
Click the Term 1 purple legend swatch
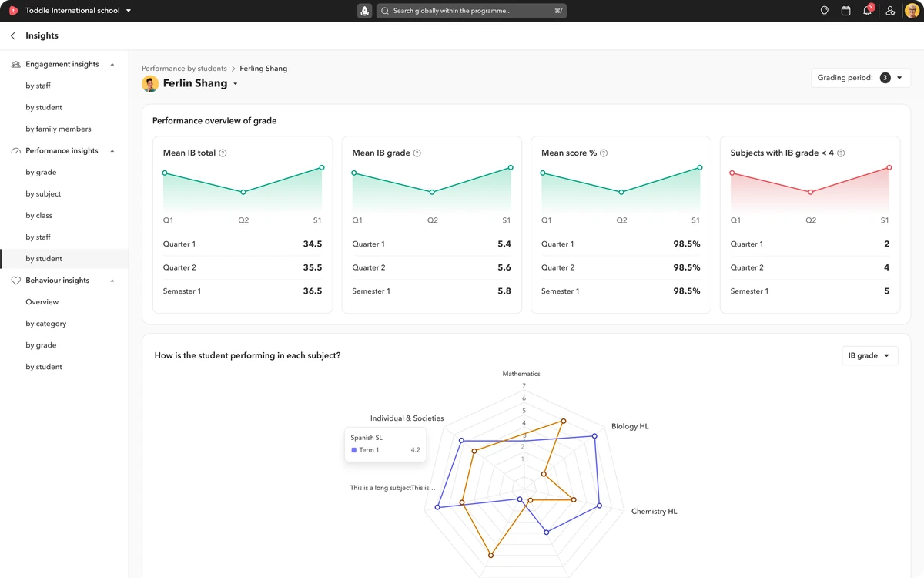click(x=354, y=450)
